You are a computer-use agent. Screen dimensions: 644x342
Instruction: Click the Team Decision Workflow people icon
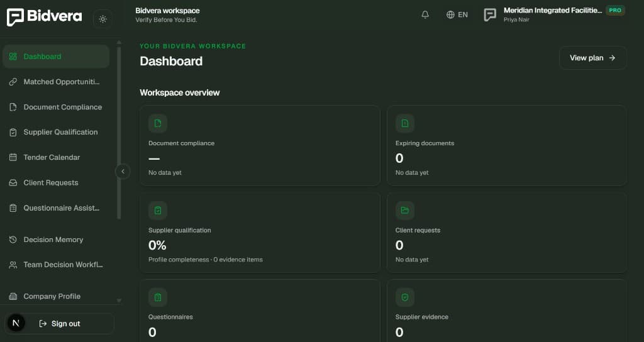click(13, 265)
